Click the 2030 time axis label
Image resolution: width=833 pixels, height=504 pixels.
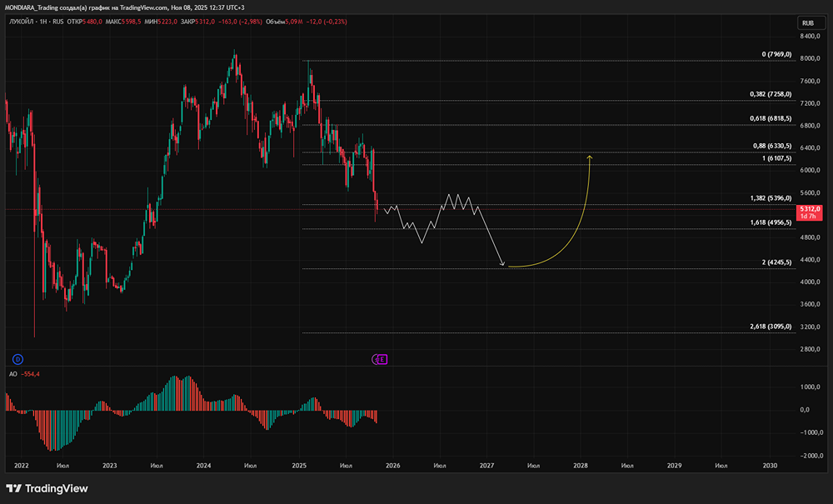pos(770,466)
